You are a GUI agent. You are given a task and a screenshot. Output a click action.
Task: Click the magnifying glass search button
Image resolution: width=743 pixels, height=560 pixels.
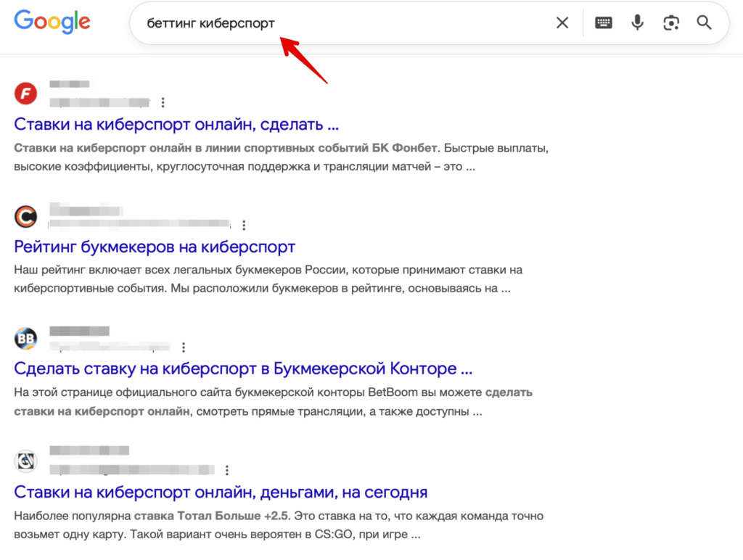[x=704, y=23]
